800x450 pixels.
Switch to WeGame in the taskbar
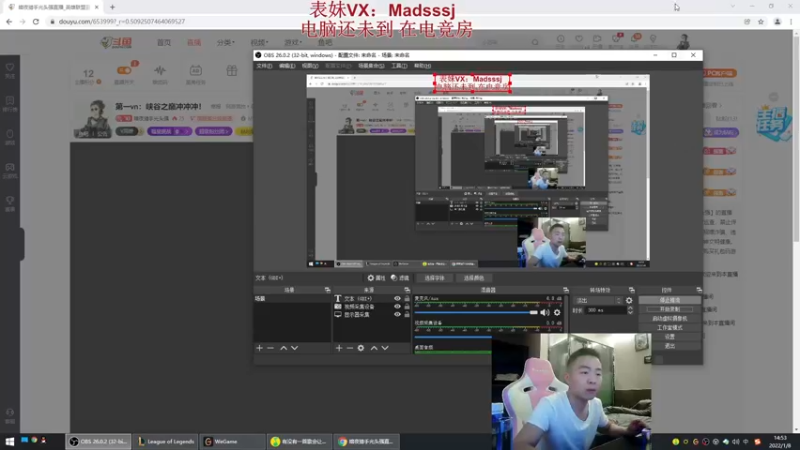[x=232, y=441]
